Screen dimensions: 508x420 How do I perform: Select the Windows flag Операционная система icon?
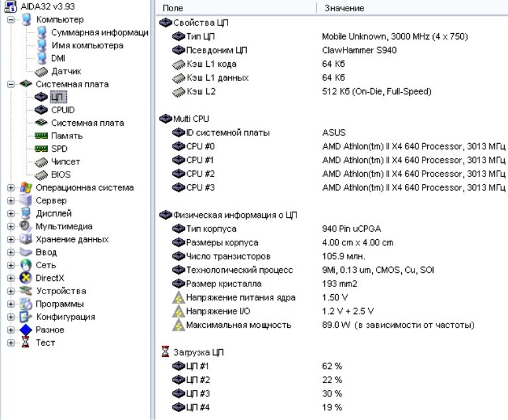(26, 187)
